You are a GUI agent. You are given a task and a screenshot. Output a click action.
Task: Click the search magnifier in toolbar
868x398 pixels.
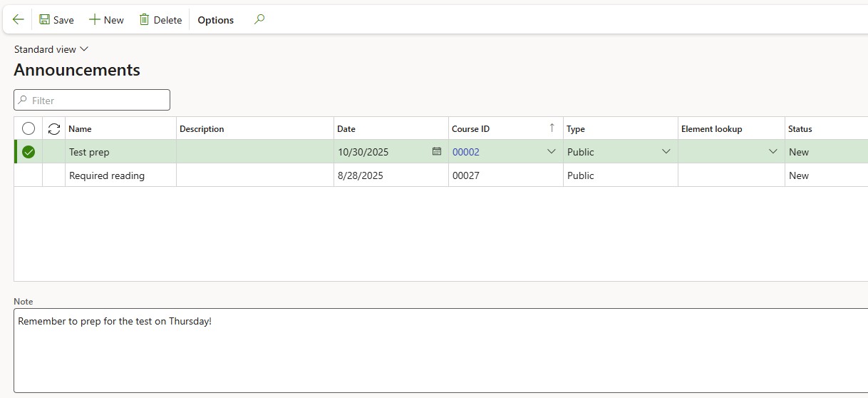coord(259,20)
